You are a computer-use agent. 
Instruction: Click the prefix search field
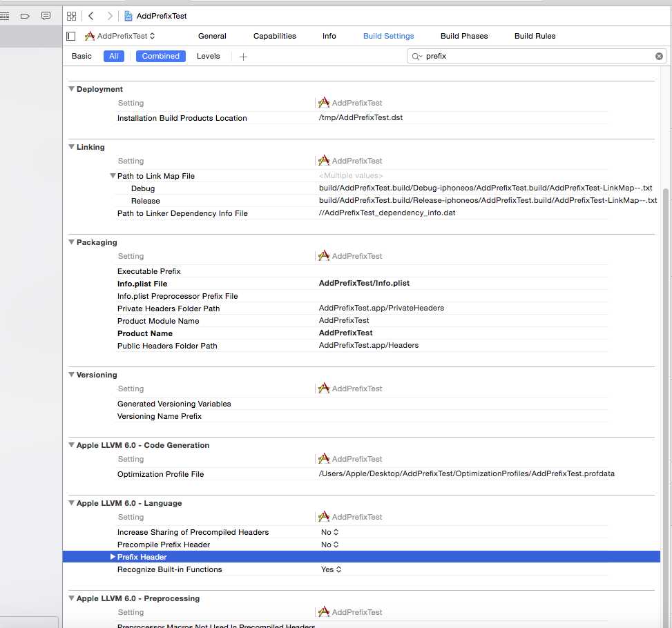537,56
